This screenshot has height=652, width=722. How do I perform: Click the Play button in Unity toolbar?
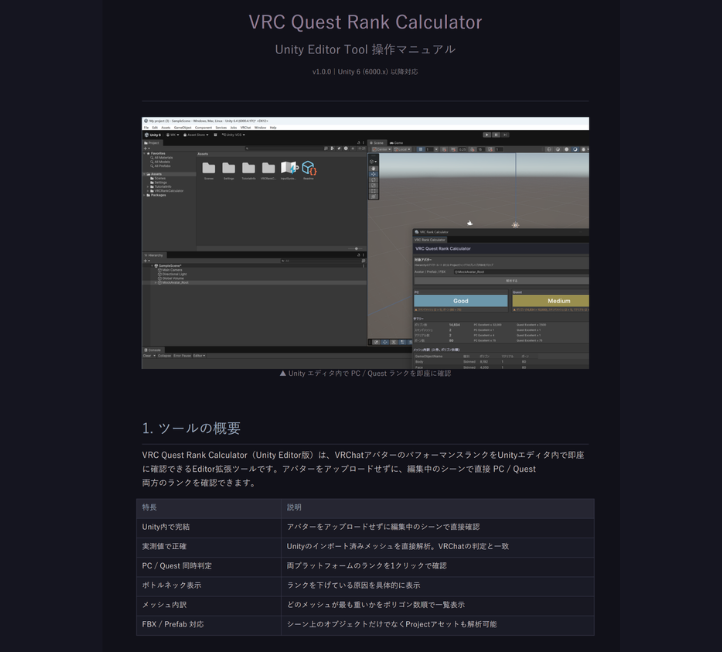coord(487,135)
